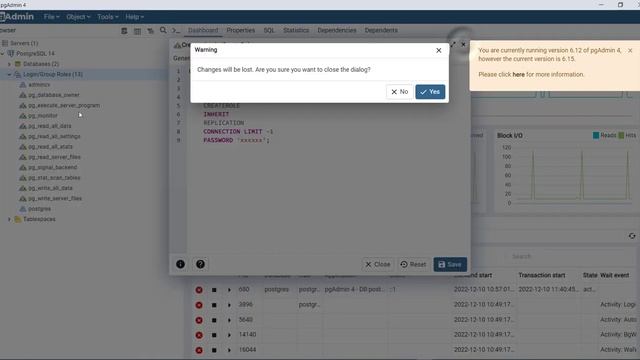
Task: Toggle Hits legend in Block I/O chart
Action: 627,135
